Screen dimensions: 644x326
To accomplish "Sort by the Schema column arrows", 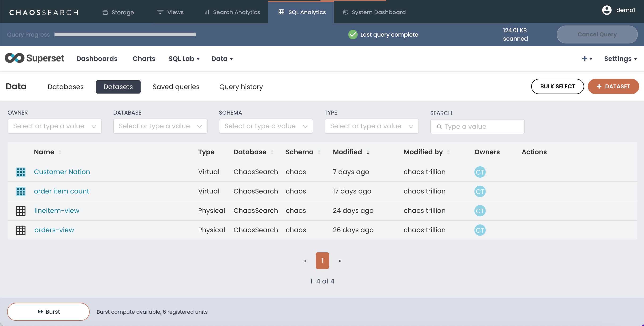I will pos(319,152).
